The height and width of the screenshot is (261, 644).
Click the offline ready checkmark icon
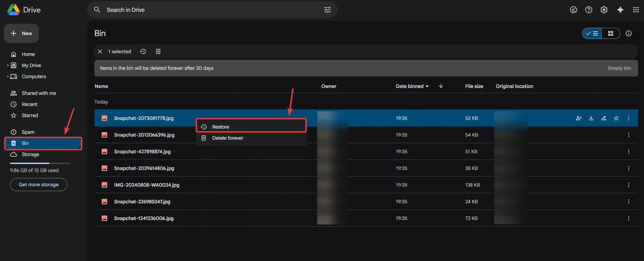[574, 10]
